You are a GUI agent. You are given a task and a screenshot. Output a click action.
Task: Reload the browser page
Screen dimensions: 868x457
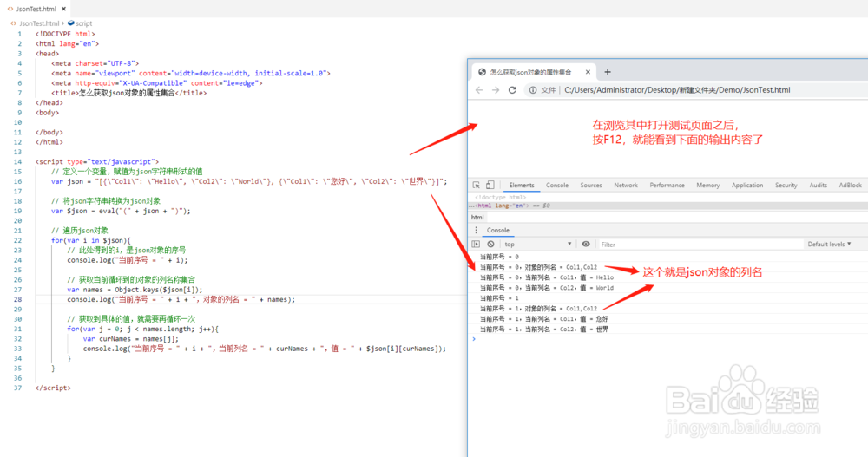513,90
